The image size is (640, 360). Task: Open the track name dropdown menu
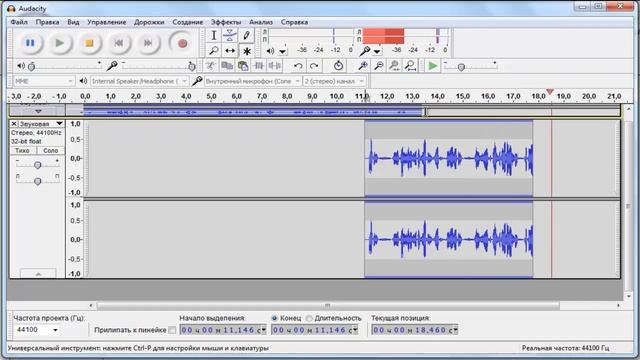pyautogui.click(x=41, y=123)
